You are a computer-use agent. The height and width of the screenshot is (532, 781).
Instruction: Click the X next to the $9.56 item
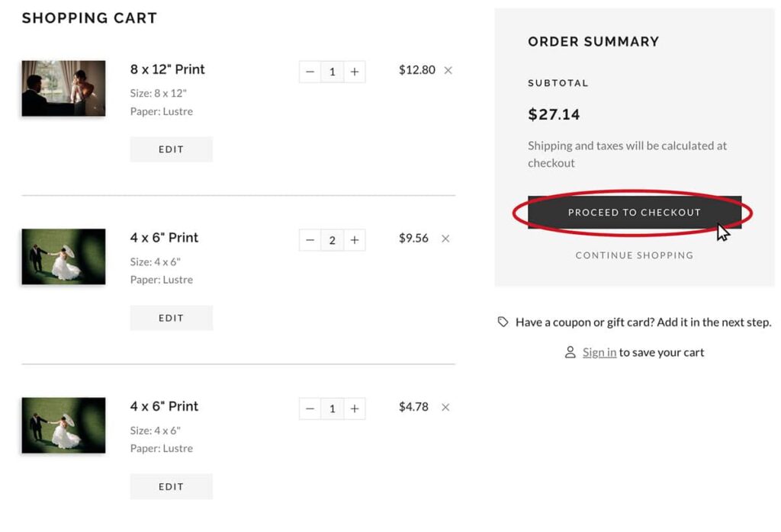445,239
